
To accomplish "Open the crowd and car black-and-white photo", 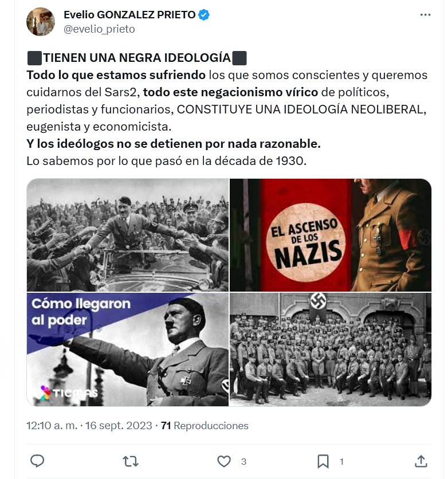I will pyautogui.click(x=128, y=235).
